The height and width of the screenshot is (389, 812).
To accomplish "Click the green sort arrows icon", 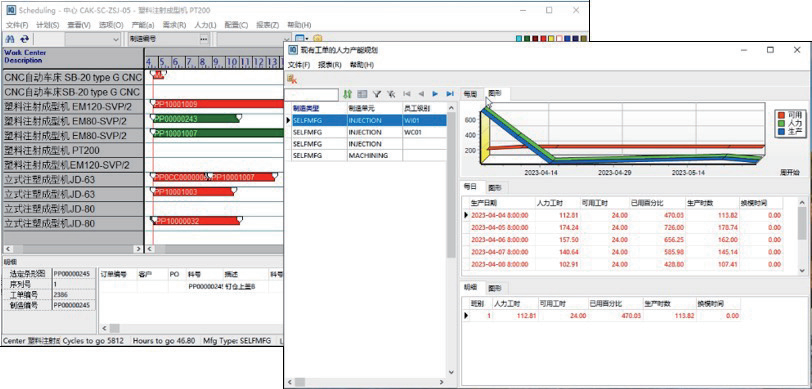I will coord(347,94).
